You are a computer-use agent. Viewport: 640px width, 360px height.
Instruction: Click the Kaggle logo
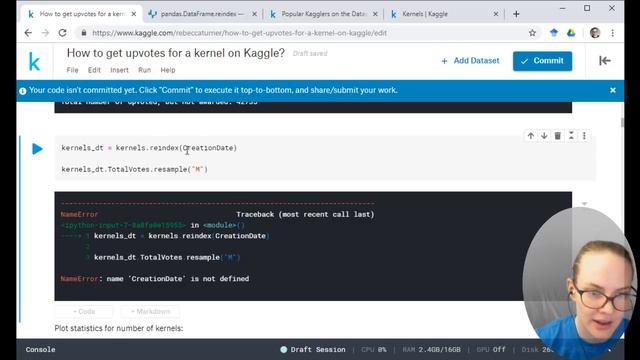(34, 62)
